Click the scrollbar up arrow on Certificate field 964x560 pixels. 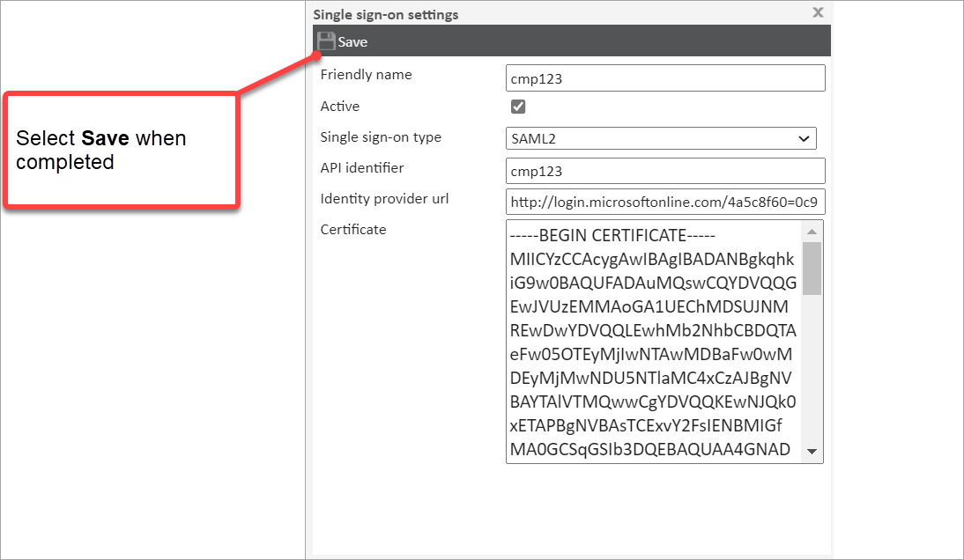tap(813, 231)
